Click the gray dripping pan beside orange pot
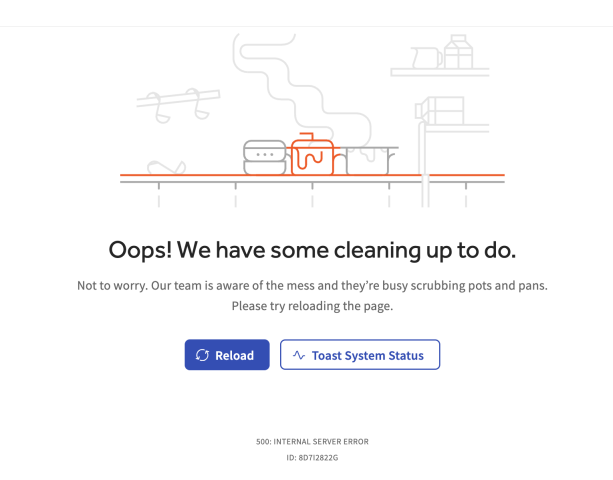 point(369,160)
